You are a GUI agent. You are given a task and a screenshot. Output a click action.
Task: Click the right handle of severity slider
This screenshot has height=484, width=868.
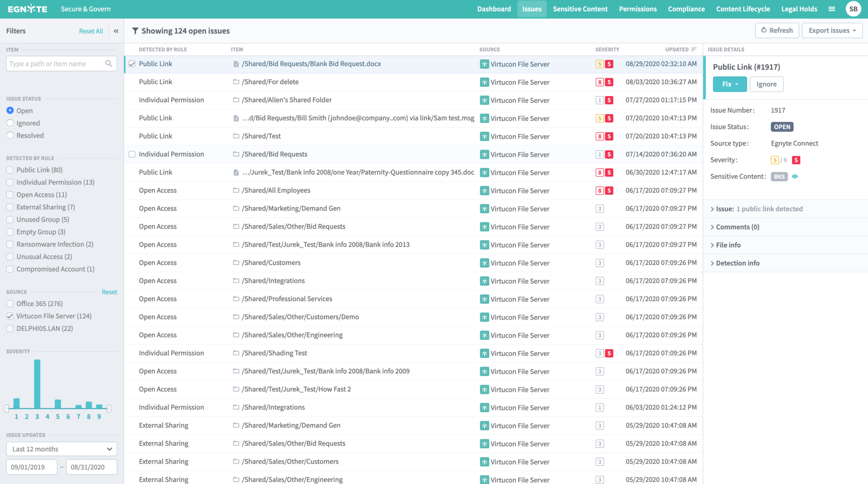click(x=109, y=409)
